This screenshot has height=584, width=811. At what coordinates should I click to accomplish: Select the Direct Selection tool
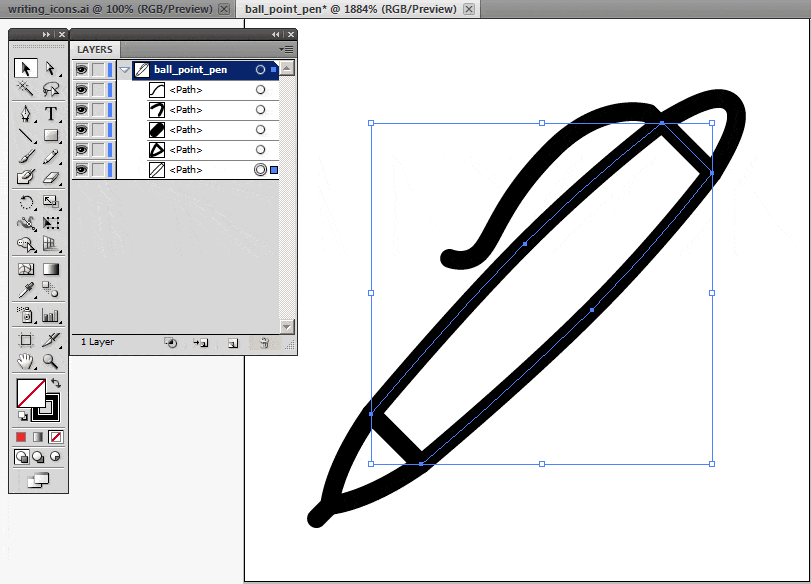click(51, 68)
